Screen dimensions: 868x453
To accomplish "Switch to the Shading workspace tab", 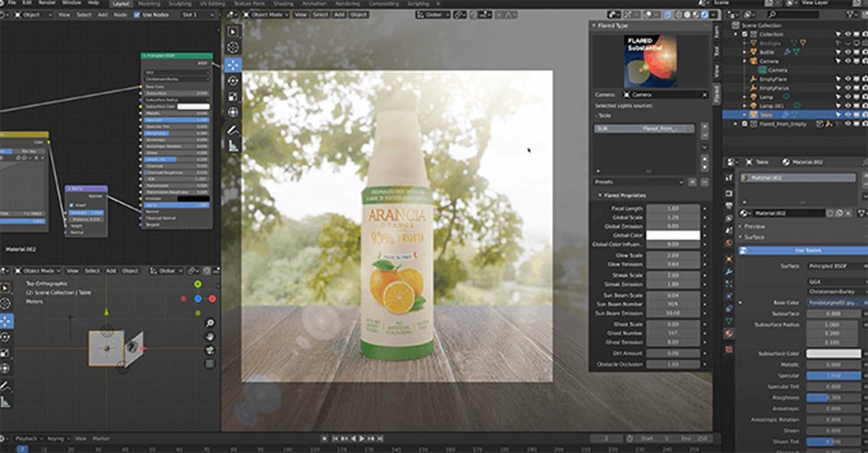I will pos(283,3).
